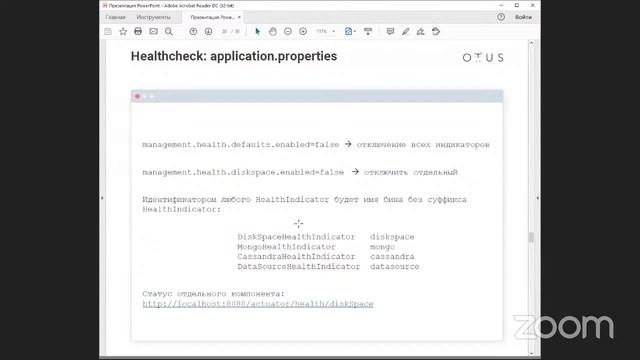Click the Войти sign-in button
Viewport: 640px width, 360px height.
pyautogui.click(x=523, y=17)
